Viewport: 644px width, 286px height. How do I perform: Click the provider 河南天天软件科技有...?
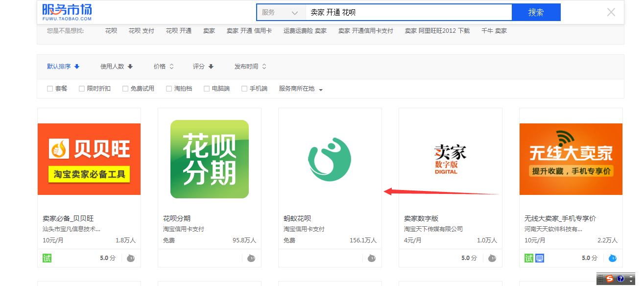pos(553,229)
